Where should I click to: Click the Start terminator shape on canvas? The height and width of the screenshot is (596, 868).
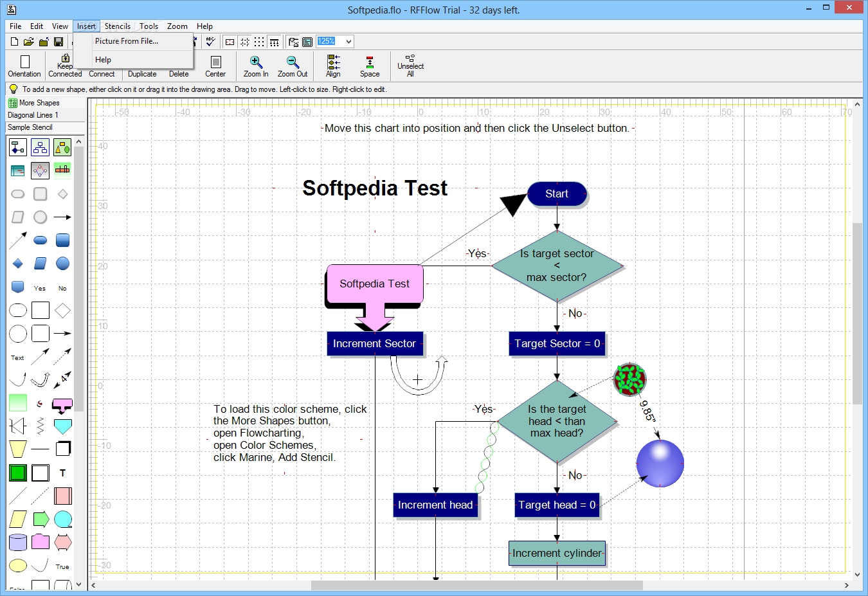pyautogui.click(x=557, y=194)
